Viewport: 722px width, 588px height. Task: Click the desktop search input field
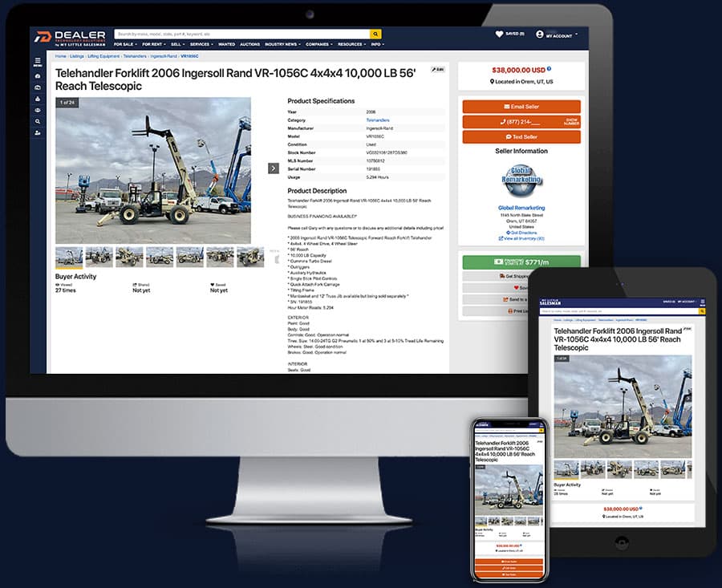tap(242, 34)
